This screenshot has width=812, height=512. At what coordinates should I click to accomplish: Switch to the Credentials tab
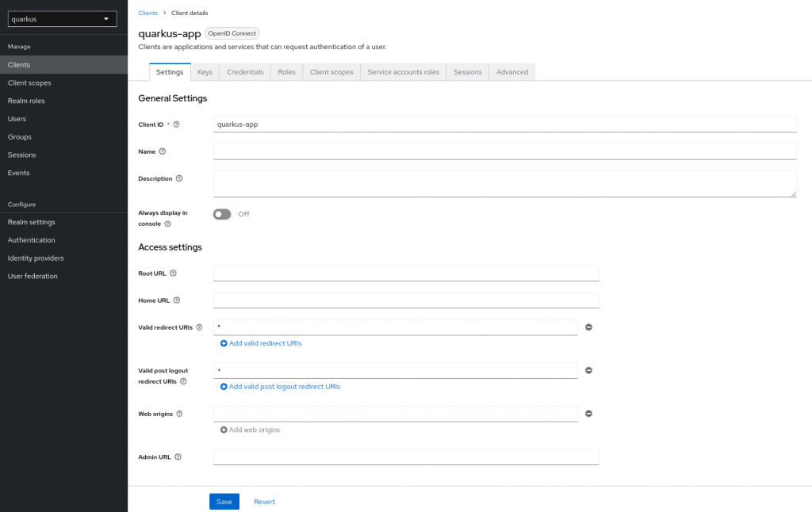coord(244,71)
